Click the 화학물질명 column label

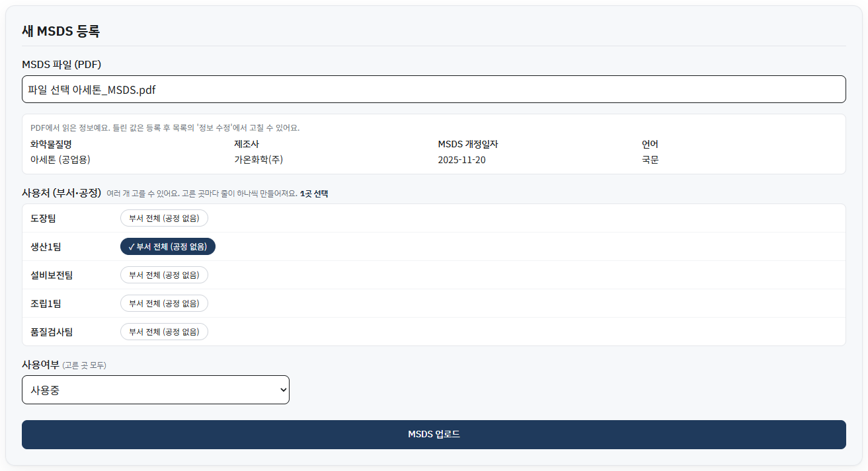click(51, 144)
